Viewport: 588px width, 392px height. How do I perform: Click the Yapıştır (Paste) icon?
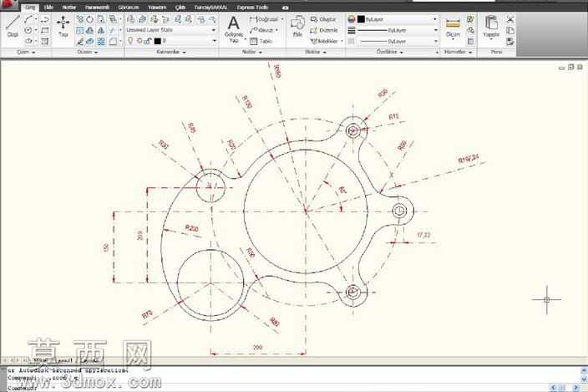491,26
